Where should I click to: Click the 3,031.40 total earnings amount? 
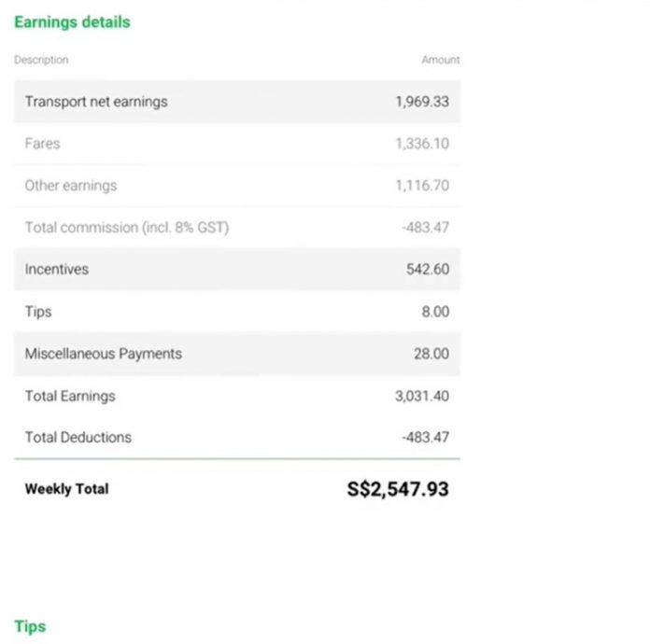422,396
